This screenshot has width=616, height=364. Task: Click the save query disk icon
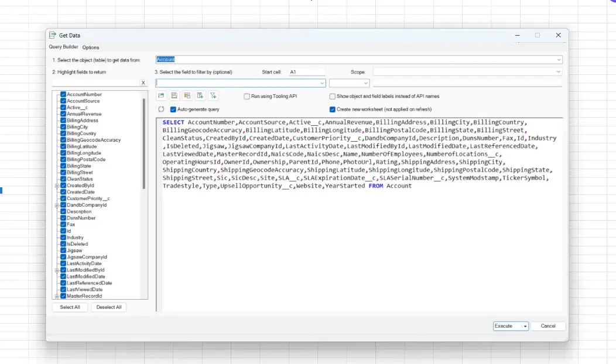tap(174, 95)
